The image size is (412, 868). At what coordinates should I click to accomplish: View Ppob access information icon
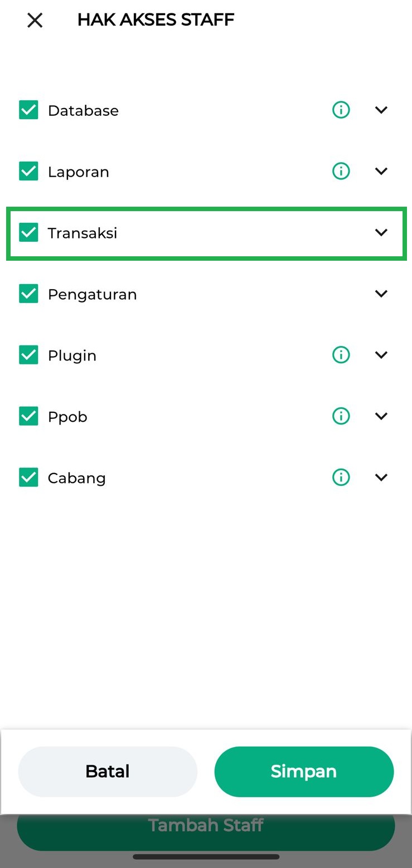click(x=341, y=416)
